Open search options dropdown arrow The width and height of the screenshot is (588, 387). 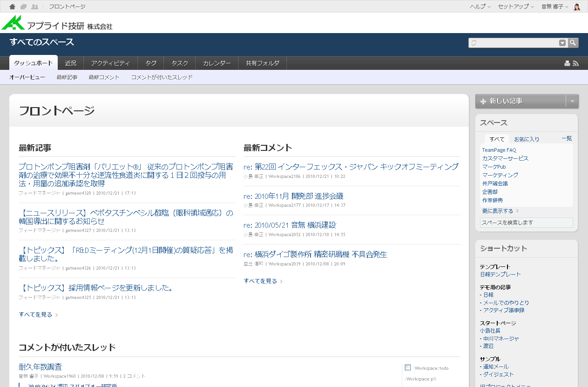(x=562, y=43)
